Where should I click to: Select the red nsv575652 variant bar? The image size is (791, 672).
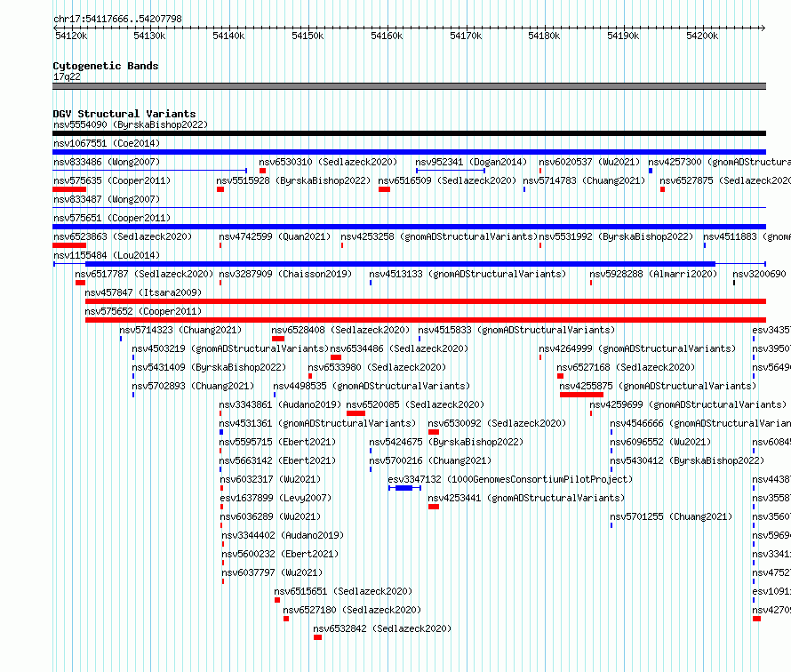coord(426,320)
